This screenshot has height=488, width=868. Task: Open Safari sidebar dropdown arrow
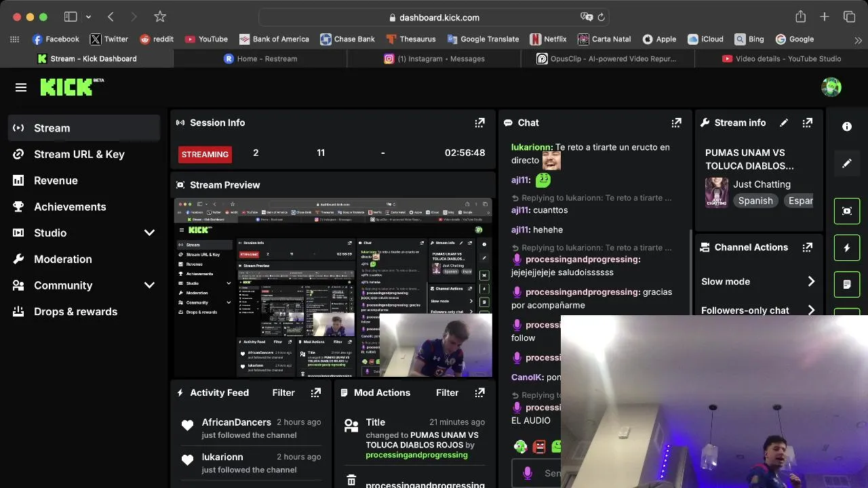tap(88, 17)
